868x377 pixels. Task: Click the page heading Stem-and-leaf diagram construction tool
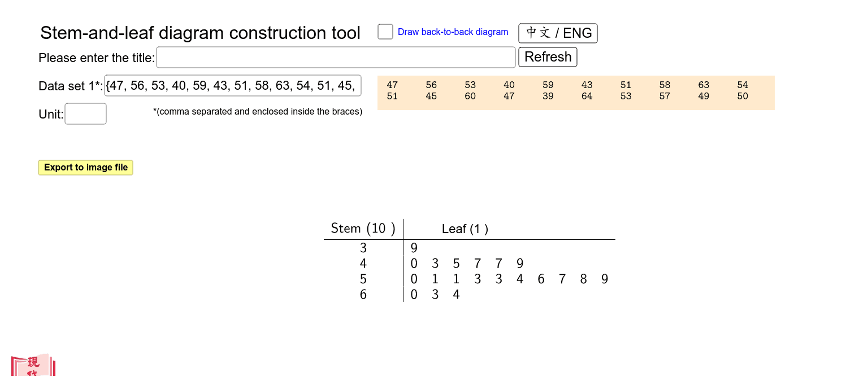pos(200,33)
